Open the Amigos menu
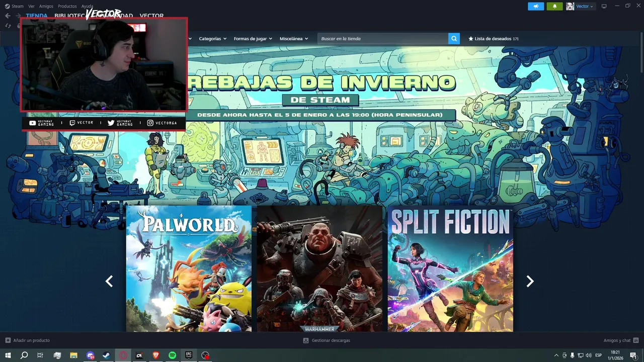644x362 pixels. click(46, 6)
